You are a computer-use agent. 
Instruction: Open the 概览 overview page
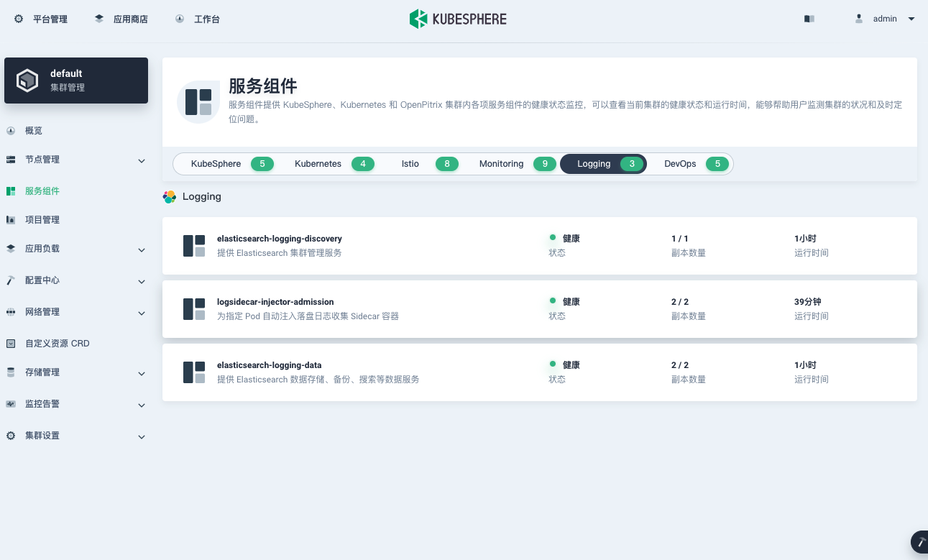tap(33, 131)
